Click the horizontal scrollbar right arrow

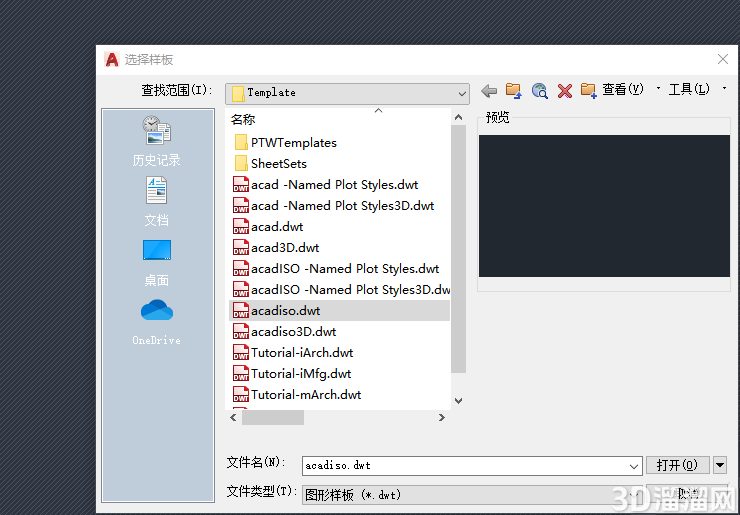[x=441, y=417]
